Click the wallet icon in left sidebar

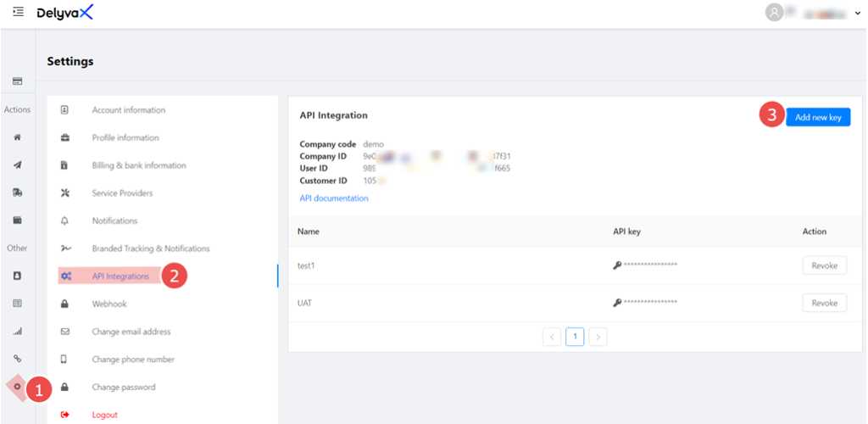click(x=17, y=220)
